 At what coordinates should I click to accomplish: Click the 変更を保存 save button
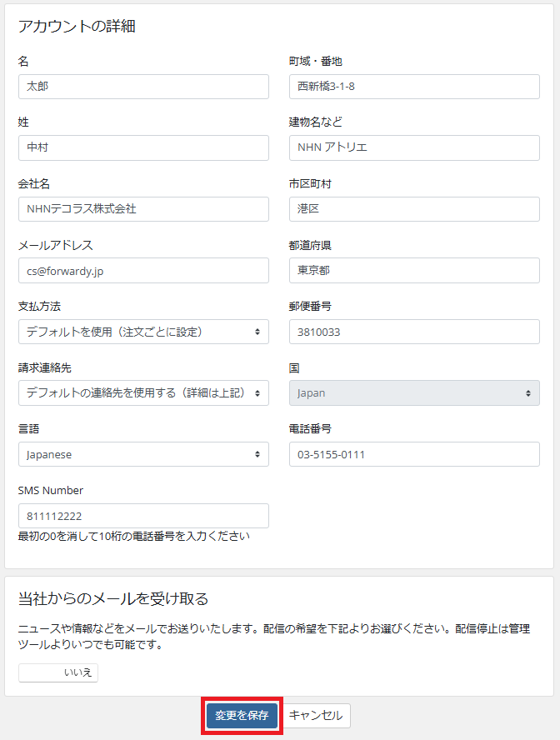[242, 716]
